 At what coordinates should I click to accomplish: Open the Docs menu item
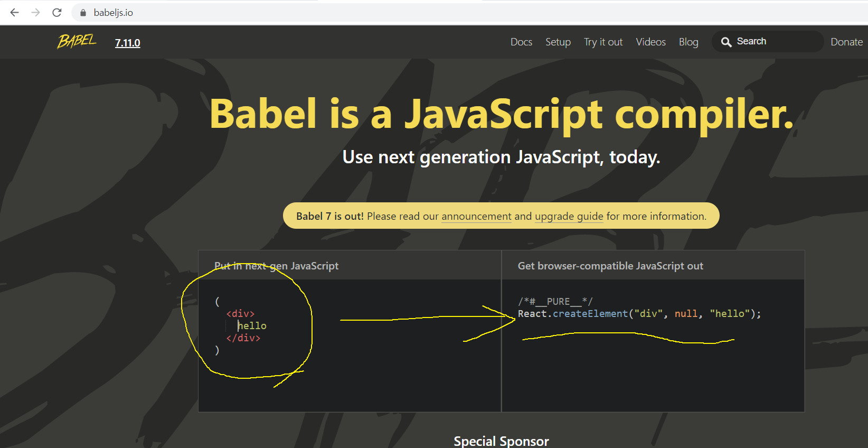(x=521, y=42)
